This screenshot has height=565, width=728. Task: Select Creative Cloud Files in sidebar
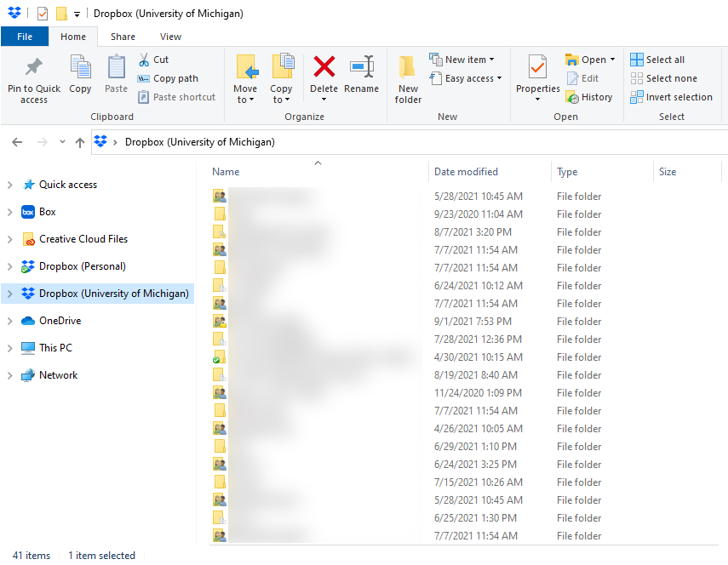(x=83, y=239)
